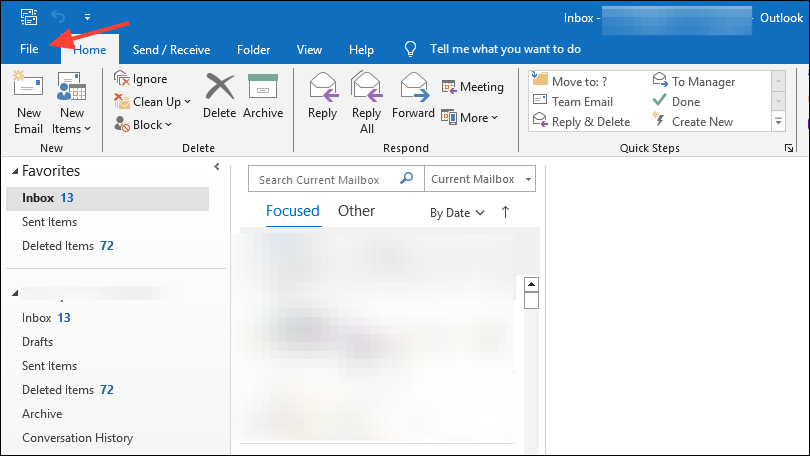Delete the selected message
Viewport: 810px width, 456px height.
220,96
